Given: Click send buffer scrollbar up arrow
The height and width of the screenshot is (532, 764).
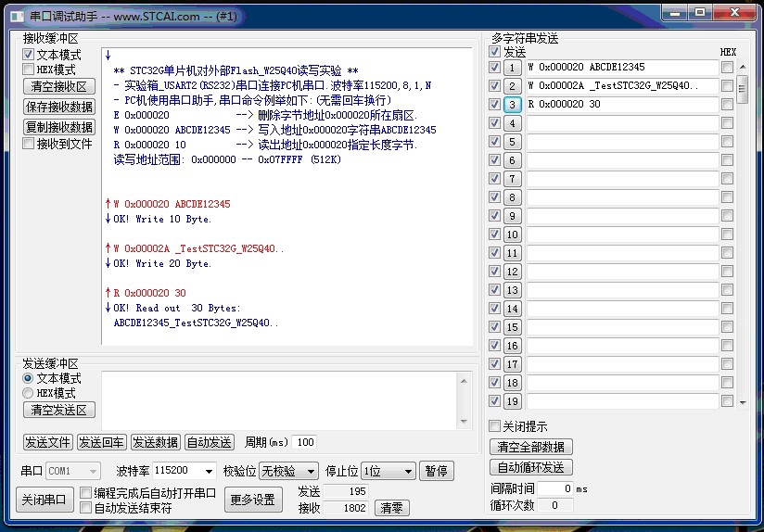Looking at the screenshot, I should click(464, 381).
